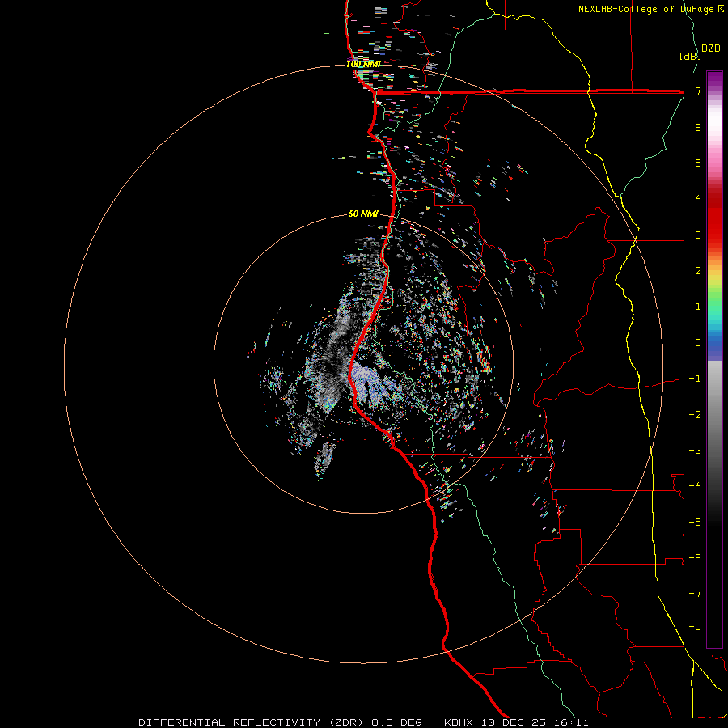Click the -1 value on the color scale

(x=695, y=379)
